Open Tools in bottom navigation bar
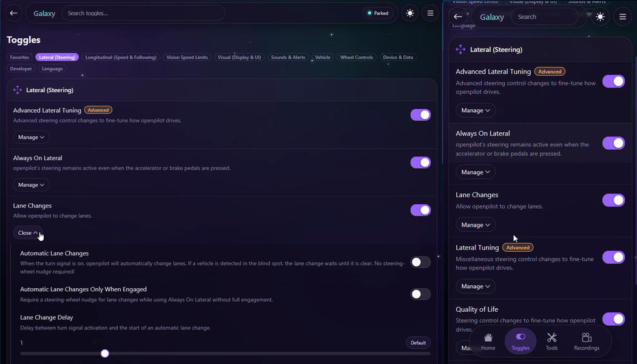The width and height of the screenshot is (637, 364). click(x=551, y=341)
